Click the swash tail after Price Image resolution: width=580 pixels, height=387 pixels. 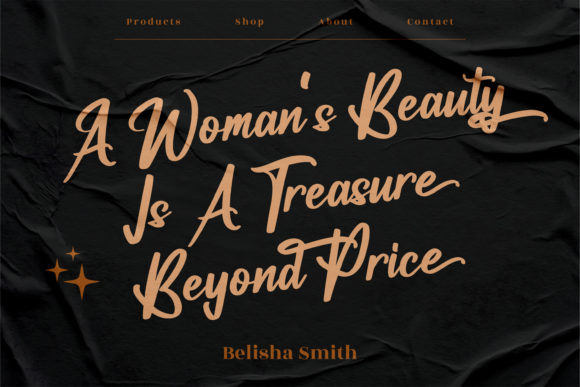tap(453, 262)
